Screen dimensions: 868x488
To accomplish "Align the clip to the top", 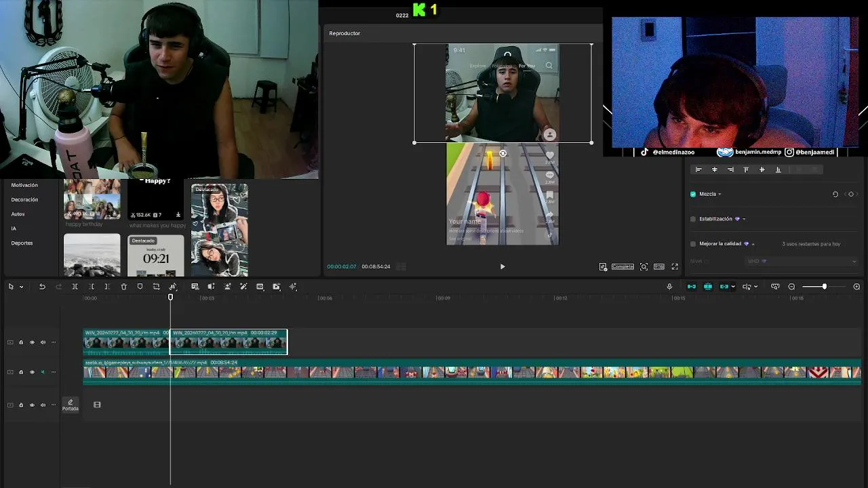I will click(x=746, y=169).
